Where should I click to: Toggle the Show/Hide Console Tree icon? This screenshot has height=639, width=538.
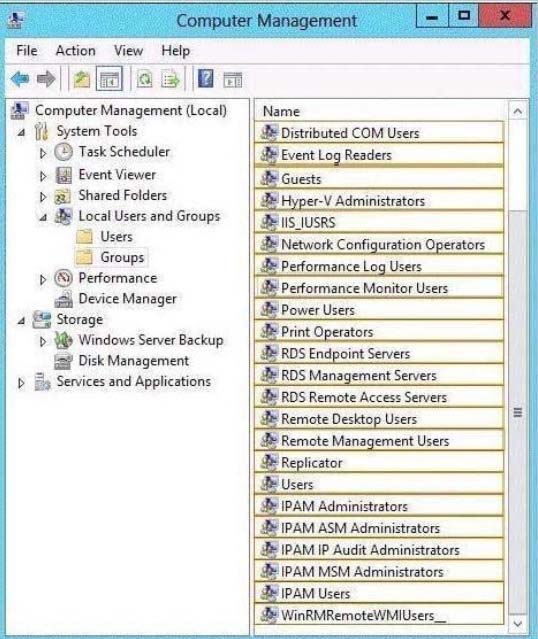[109, 78]
